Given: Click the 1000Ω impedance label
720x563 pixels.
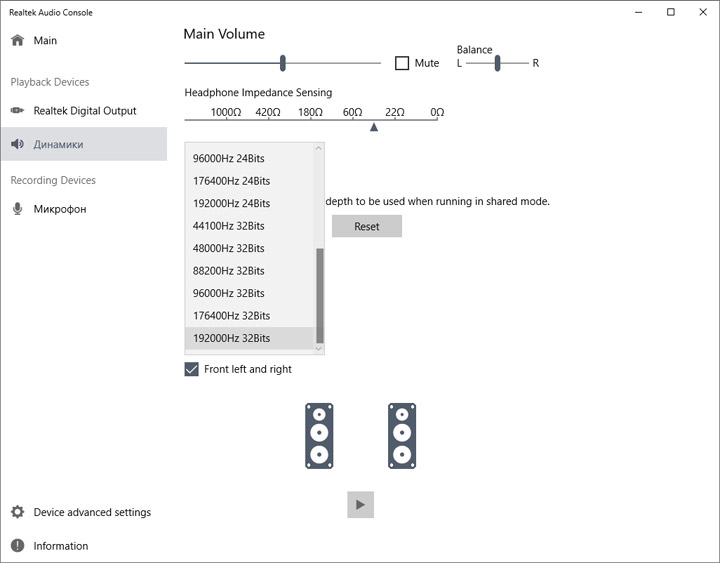Looking at the screenshot, I should pyautogui.click(x=226, y=112).
